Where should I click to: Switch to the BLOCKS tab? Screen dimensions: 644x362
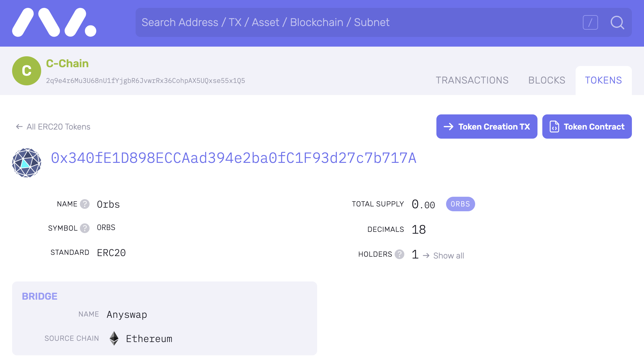pyautogui.click(x=547, y=81)
